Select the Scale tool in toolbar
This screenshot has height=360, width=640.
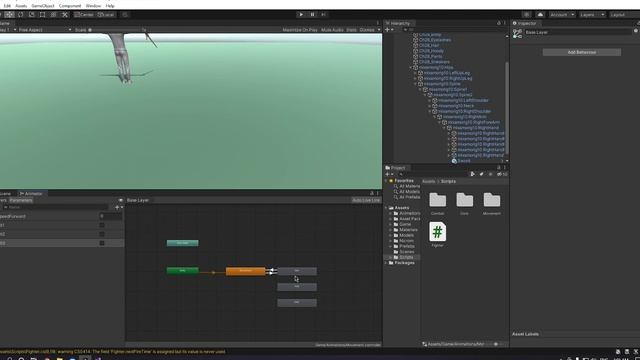(x=31, y=14)
